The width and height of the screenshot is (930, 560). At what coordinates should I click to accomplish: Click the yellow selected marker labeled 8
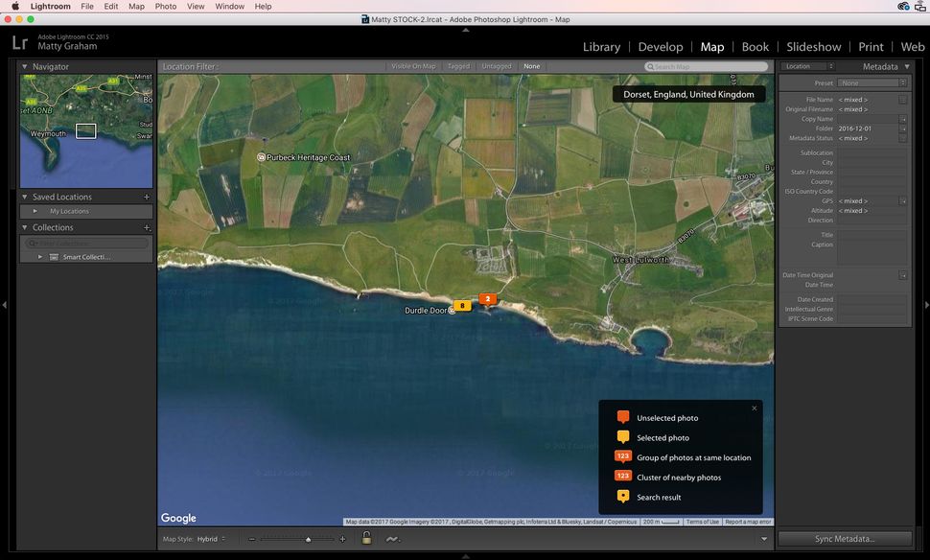(x=462, y=306)
